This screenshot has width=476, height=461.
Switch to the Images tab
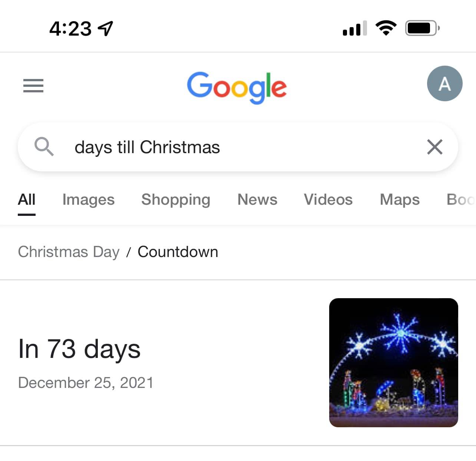(88, 200)
